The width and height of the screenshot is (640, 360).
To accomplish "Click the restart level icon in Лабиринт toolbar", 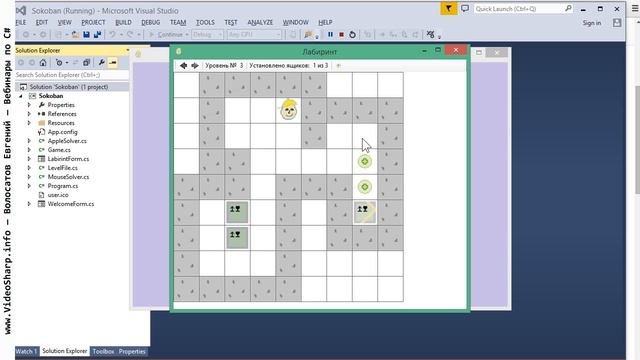I will 338,65.
